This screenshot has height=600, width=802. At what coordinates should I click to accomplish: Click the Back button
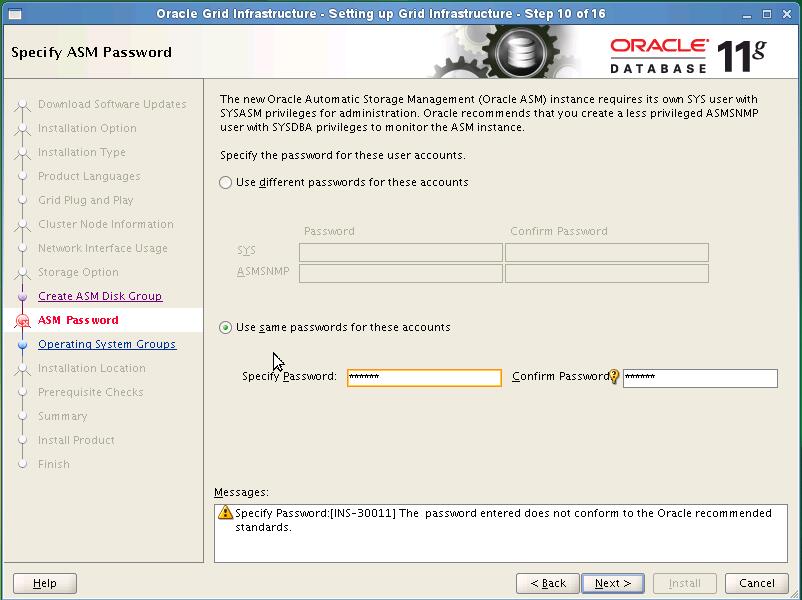click(x=548, y=583)
